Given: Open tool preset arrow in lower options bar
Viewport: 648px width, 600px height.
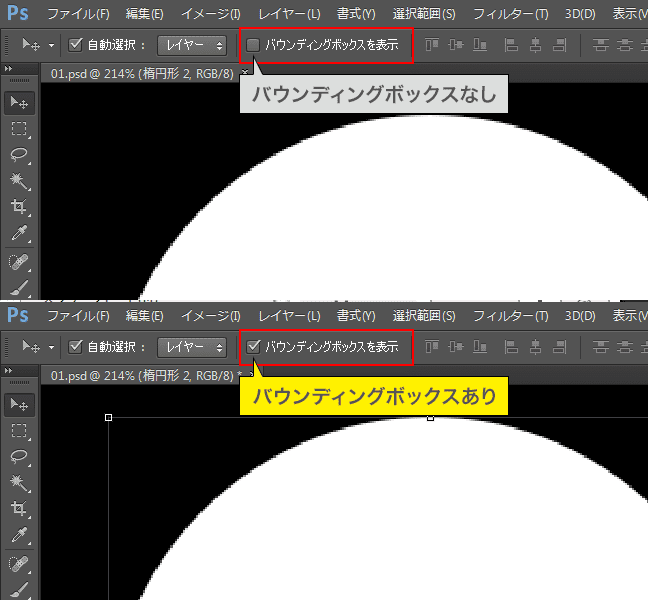Looking at the screenshot, I should (x=51, y=347).
